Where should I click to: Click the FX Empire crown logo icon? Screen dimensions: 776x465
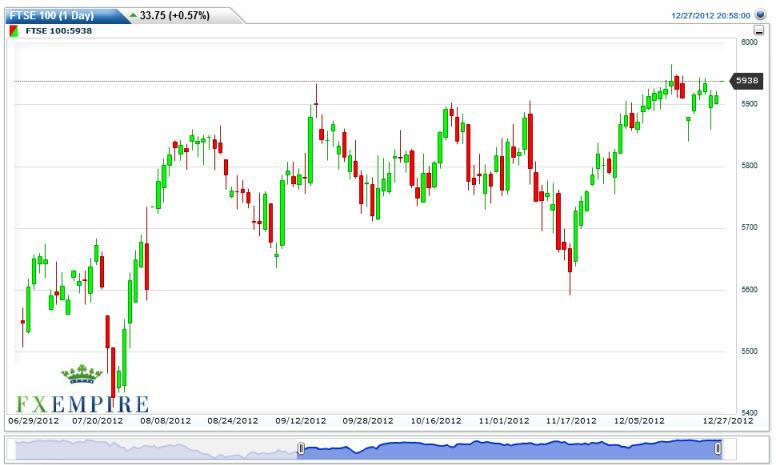(81, 376)
